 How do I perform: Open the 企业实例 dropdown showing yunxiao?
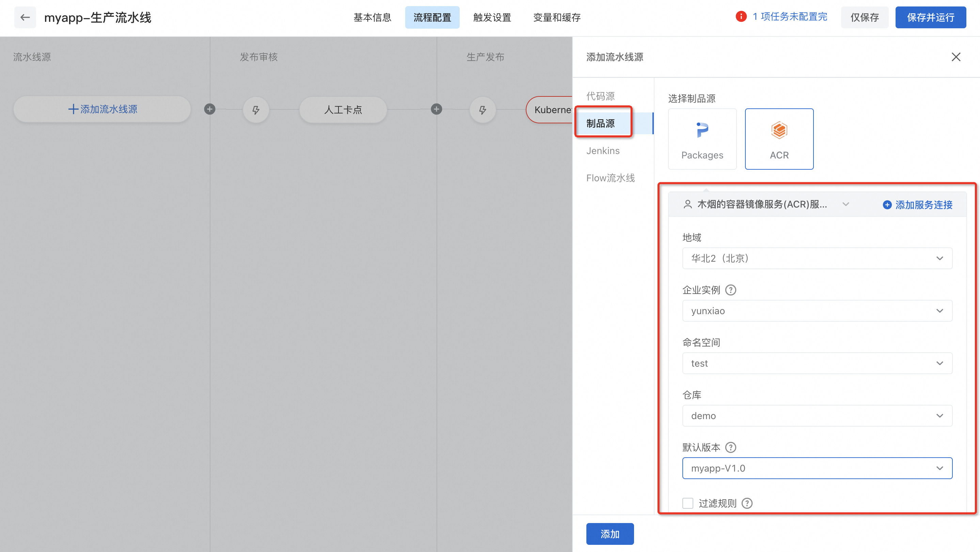click(817, 311)
